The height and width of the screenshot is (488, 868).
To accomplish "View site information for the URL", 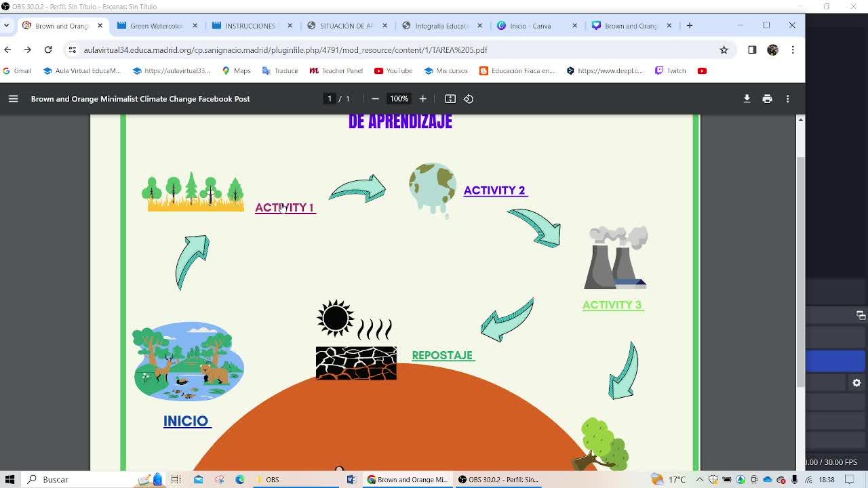I will coord(73,49).
